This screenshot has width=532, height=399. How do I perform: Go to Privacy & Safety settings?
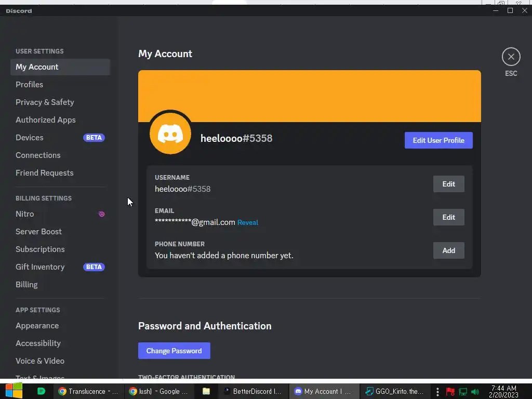[x=60, y=102]
